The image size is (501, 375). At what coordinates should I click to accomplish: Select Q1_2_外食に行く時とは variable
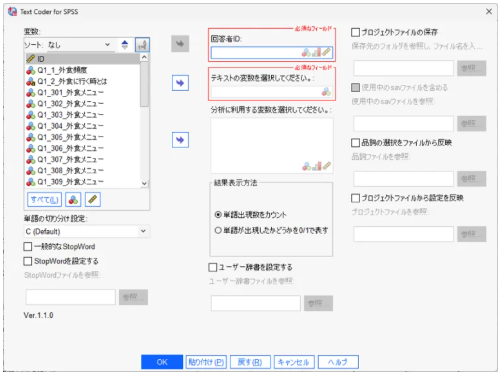pyautogui.click(x=83, y=81)
